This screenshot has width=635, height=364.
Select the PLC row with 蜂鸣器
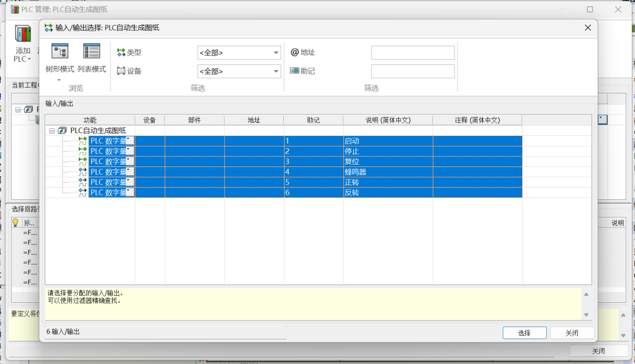pyautogui.click(x=305, y=172)
